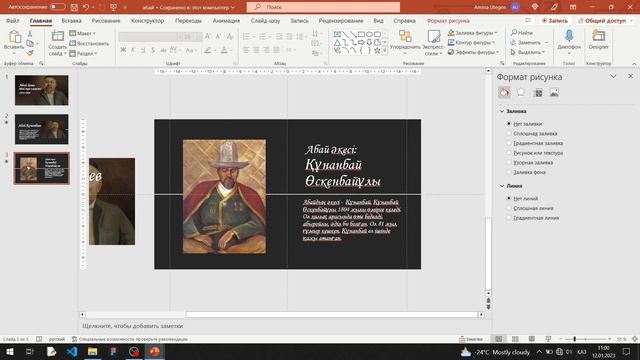This screenshot has height=360, width=640.
Task: Select the Picture icon in the format pane
Action: coord(554,93)
